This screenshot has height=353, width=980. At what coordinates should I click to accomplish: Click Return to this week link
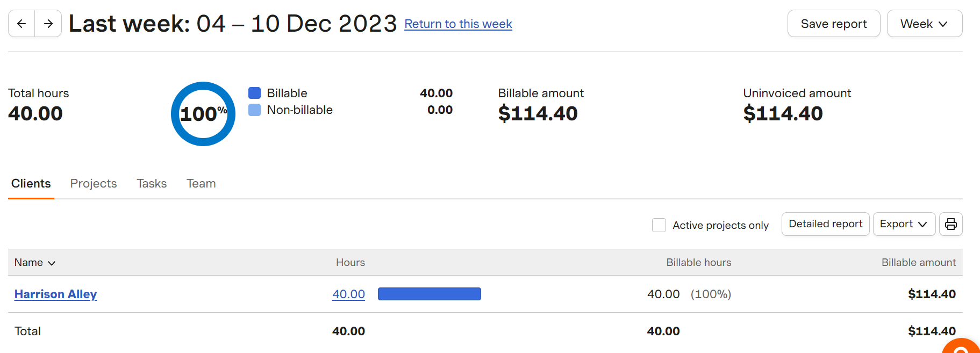coord(458,24)
